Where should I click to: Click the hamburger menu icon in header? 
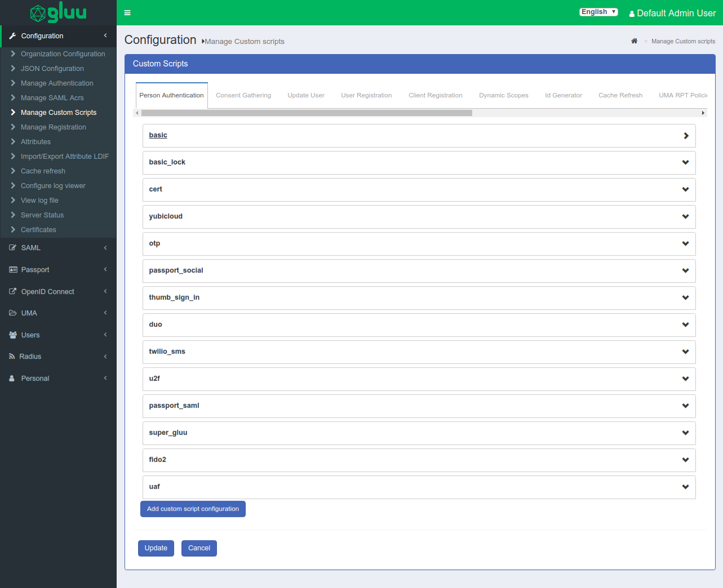tap(127, 13)
